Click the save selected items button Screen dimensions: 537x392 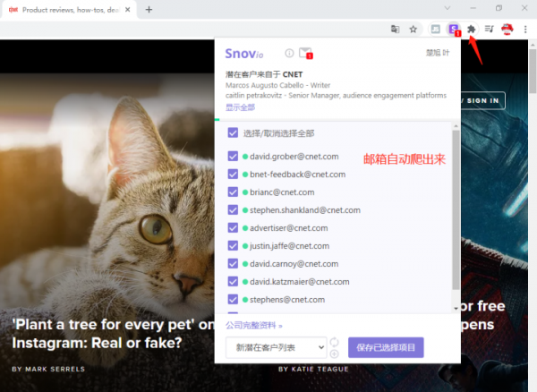[x=385, y=347]
